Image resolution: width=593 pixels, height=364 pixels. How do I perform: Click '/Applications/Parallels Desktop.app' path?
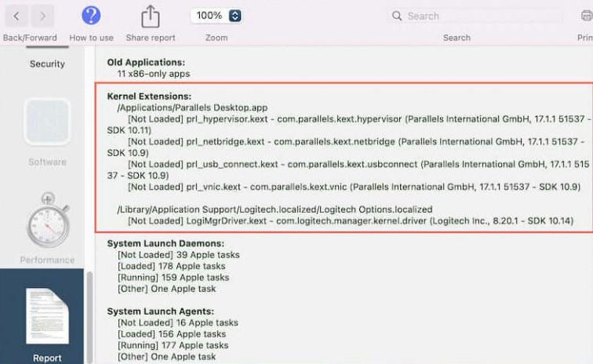[192, 107]
